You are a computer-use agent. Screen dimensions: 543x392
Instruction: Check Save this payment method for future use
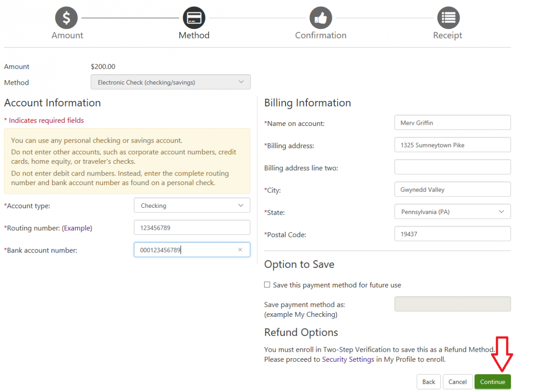tap(267, 285)
